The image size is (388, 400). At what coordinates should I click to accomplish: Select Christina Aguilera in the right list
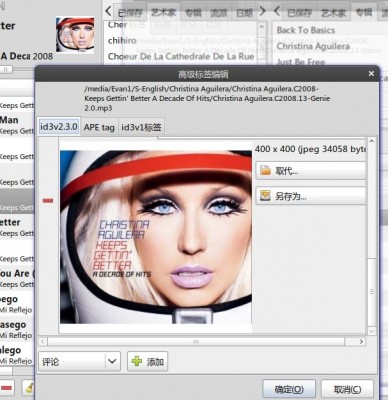tap(313, 46)
